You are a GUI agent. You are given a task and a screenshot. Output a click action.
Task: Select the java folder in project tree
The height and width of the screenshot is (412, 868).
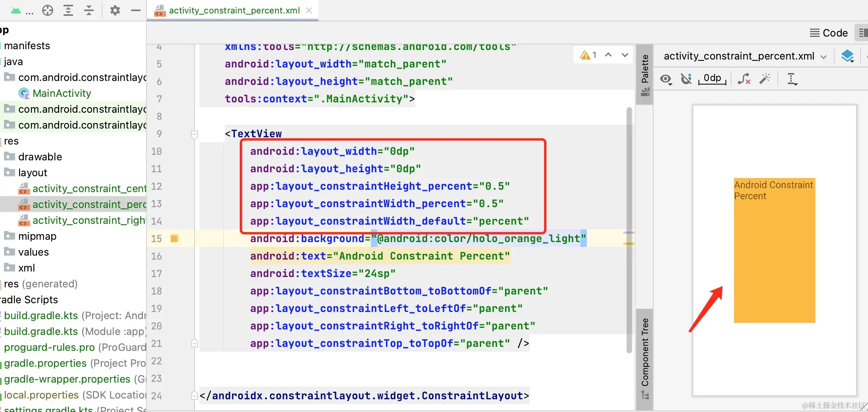[x=14, y=62]
